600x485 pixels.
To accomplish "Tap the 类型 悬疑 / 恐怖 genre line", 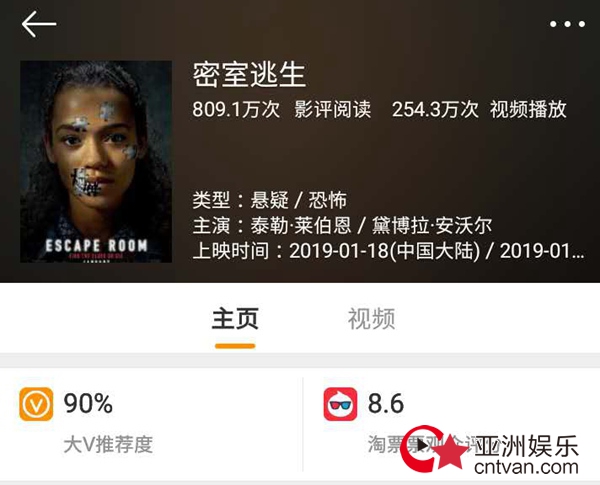I will (x=270, y=200).
